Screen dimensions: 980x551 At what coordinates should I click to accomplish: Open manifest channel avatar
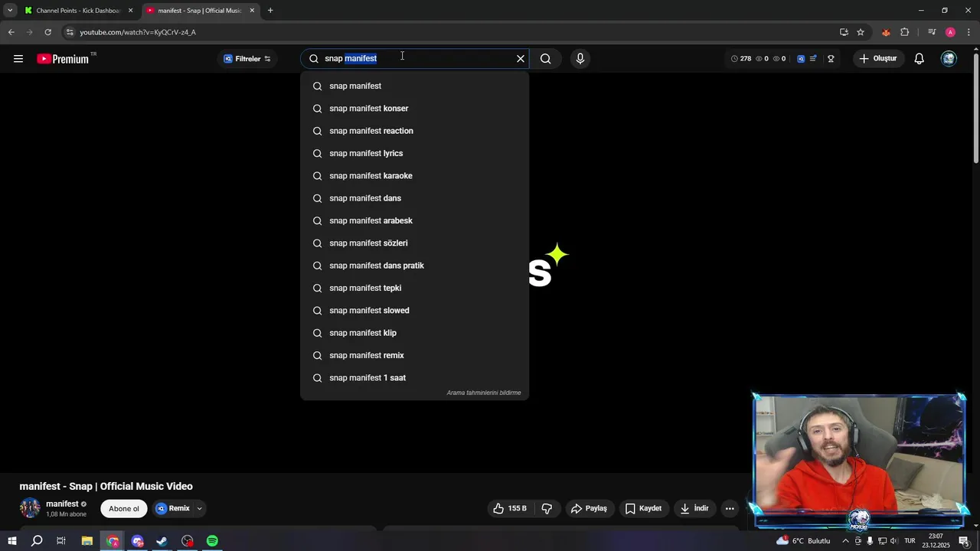[30, 508]
